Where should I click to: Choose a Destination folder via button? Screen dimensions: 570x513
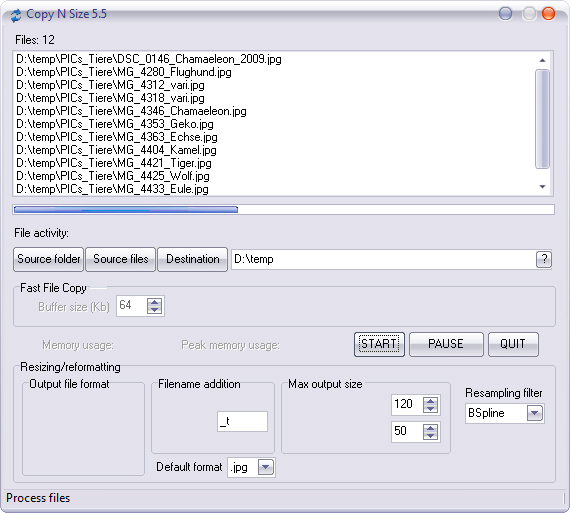click(x=192, y=259)
